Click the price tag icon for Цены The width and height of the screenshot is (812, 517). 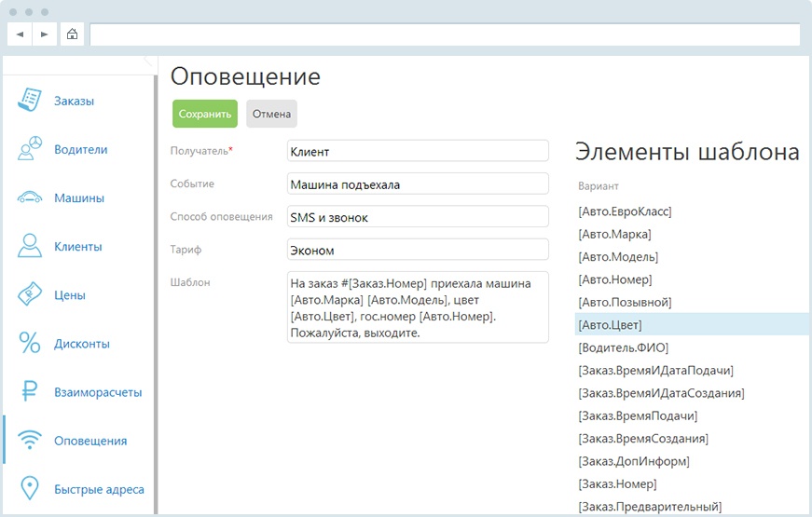31,295
